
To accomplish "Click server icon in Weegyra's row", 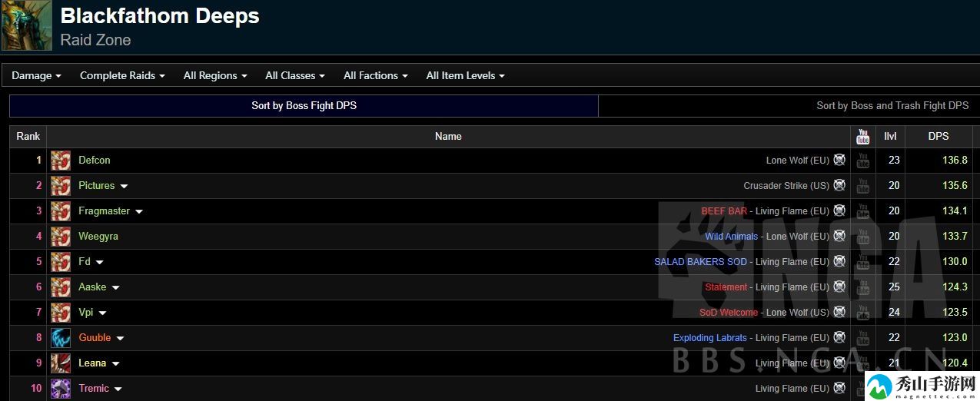I will tap(839, 236).
